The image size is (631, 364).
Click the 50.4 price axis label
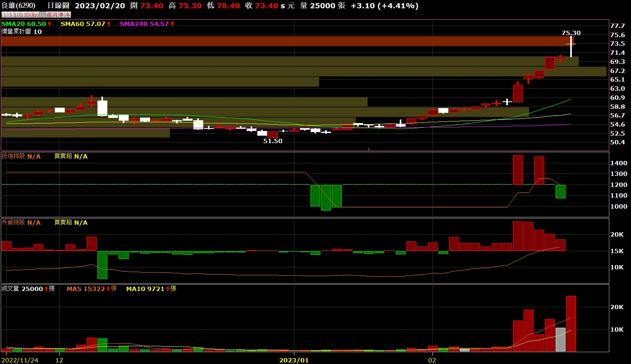point(618,142)
